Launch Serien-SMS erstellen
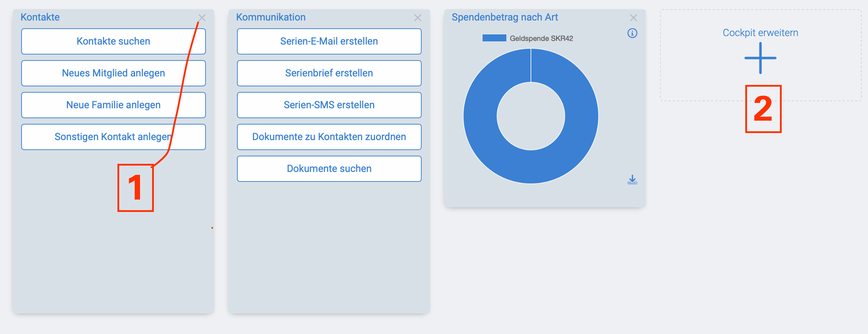Image resolution: width=868 pixels, height=334 pixels. (329, 105)
